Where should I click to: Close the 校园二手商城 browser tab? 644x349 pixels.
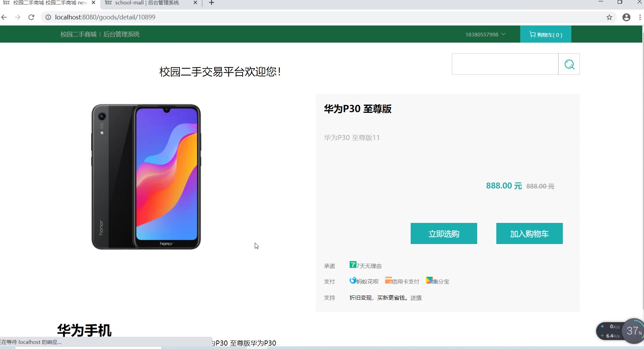point(93,3)
